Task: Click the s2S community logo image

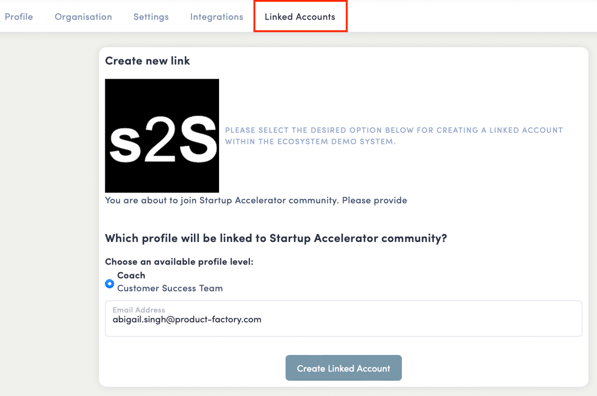Action: coord(162,136)
